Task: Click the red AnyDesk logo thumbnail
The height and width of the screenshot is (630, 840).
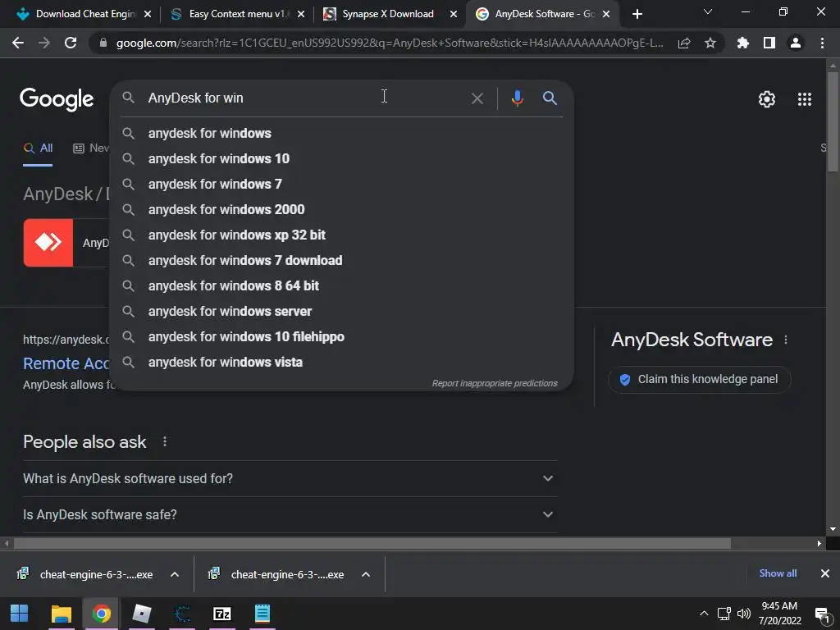Action: tap(48, 243)
